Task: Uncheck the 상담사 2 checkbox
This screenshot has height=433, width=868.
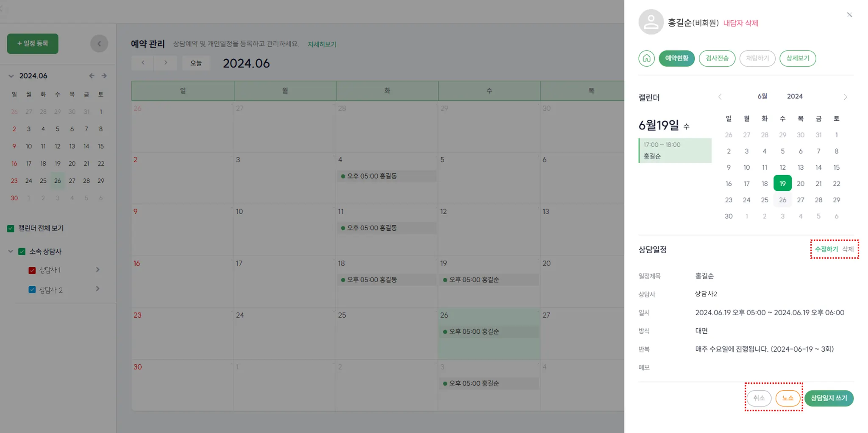Action: [x=32, y=290]
